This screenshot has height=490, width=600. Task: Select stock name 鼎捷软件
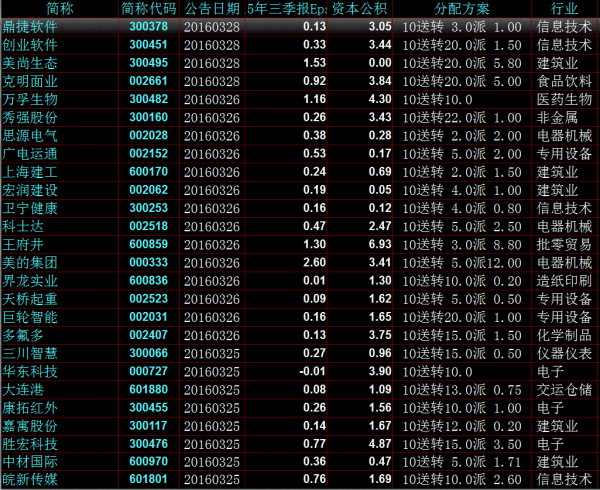30,27
